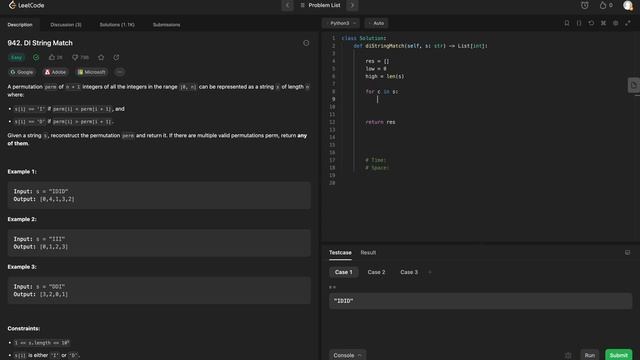Click the 'return res' code line
640x360 pixels.
tap(380, 122)
